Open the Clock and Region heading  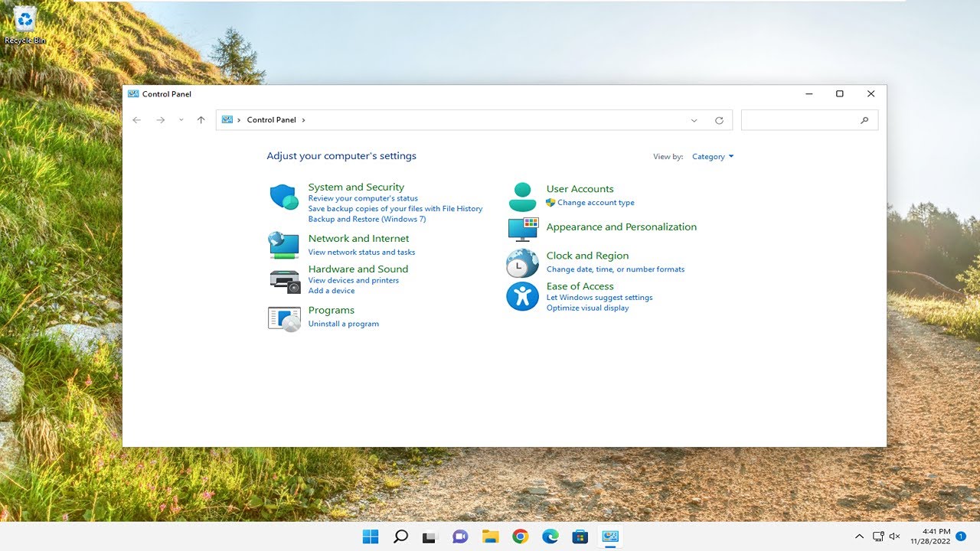[x=587, y=256]
